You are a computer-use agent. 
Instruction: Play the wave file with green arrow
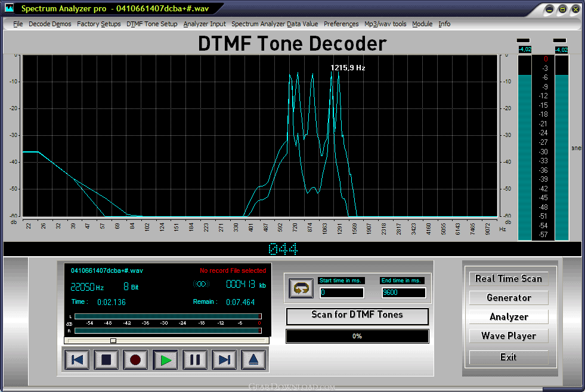[x=165, y=360]
